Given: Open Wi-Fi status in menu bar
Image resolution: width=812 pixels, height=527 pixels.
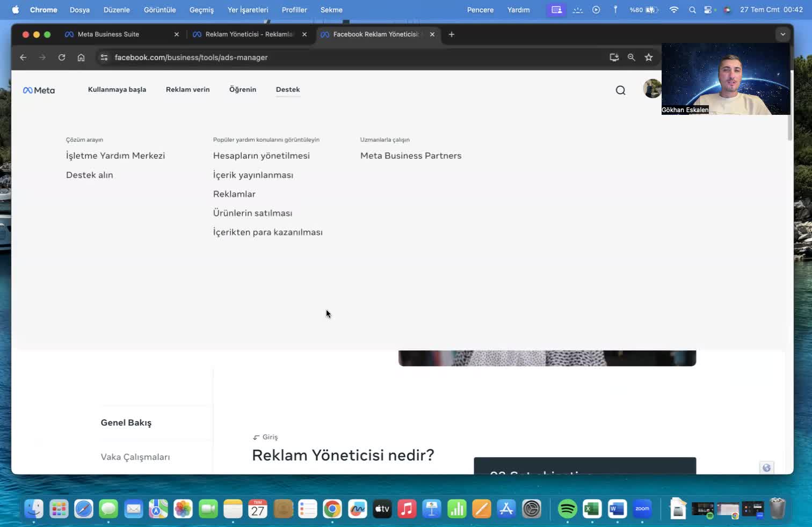Looking at the screenshot, I should pos(674,10).
